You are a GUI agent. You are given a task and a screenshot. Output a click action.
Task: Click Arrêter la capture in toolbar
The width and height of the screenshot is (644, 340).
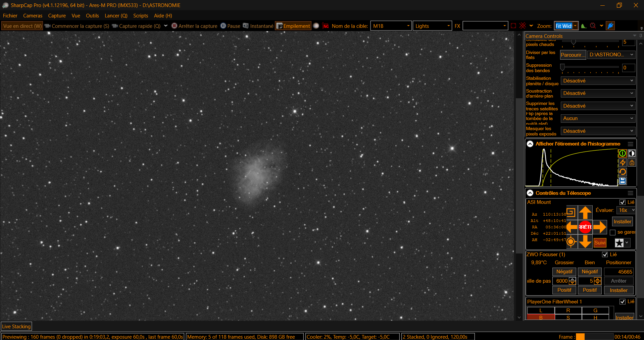coord(194,26)
